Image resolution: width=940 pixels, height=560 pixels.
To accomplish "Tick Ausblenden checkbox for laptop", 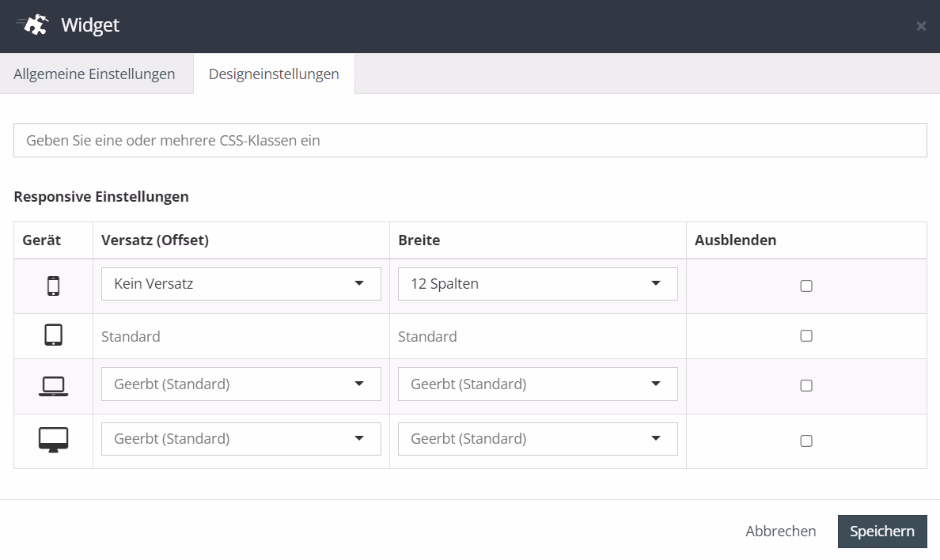I will [x=806, y=385].
